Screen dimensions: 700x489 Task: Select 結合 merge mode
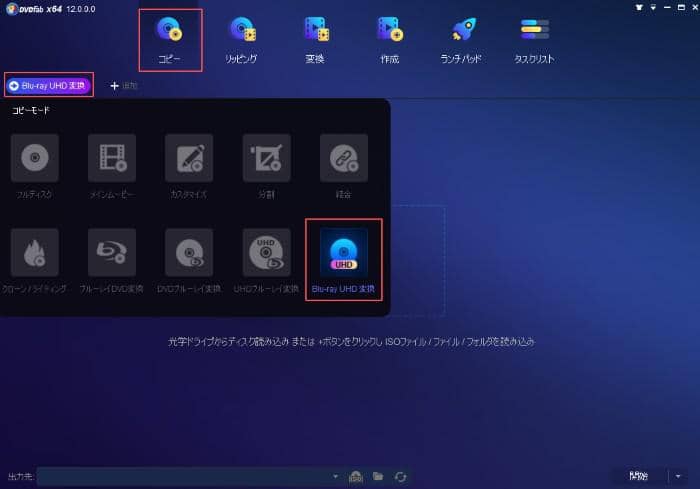(x=344, y=167)
